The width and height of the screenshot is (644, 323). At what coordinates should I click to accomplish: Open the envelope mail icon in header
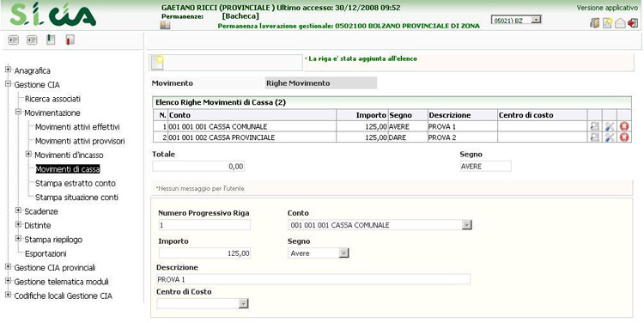pyautogui.click(x=620, y=23)
